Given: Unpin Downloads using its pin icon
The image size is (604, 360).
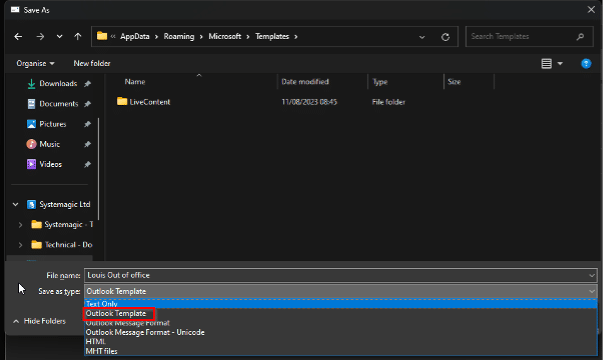Looking at the screenshot, I should [87, 84].
